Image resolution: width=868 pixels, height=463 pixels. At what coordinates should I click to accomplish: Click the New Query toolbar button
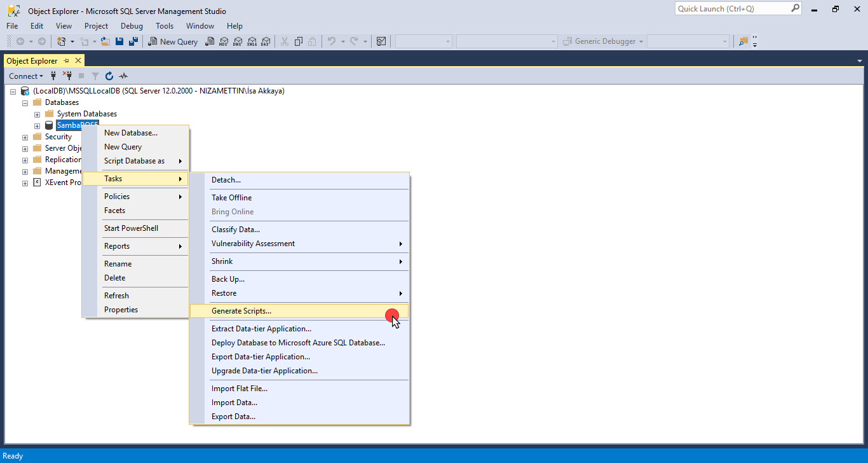(x=173, y=41)
